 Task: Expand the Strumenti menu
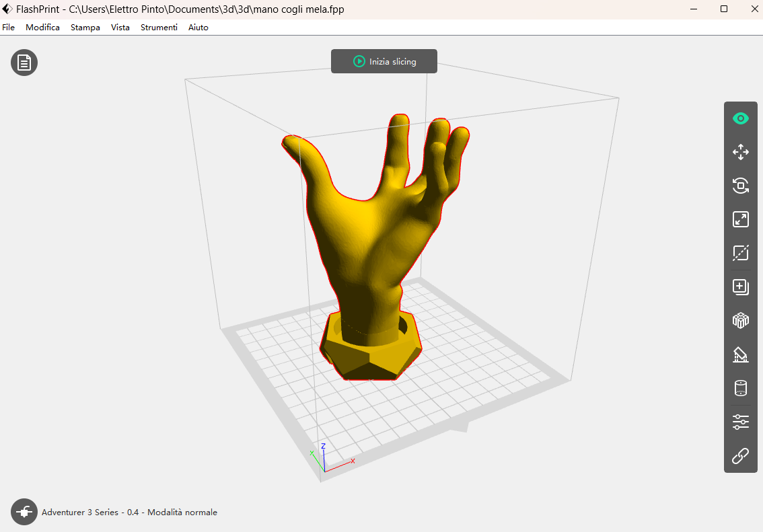click(159, 28)
